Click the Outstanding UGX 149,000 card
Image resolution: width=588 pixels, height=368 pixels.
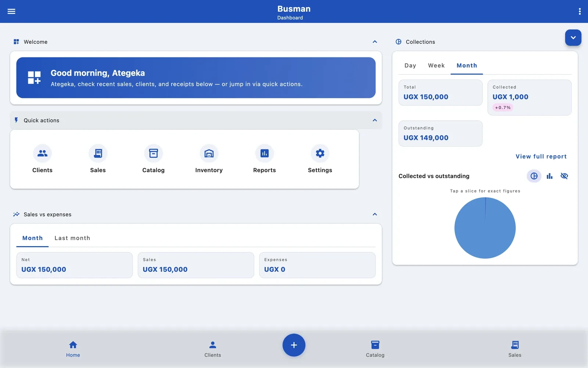coord(440,134)
